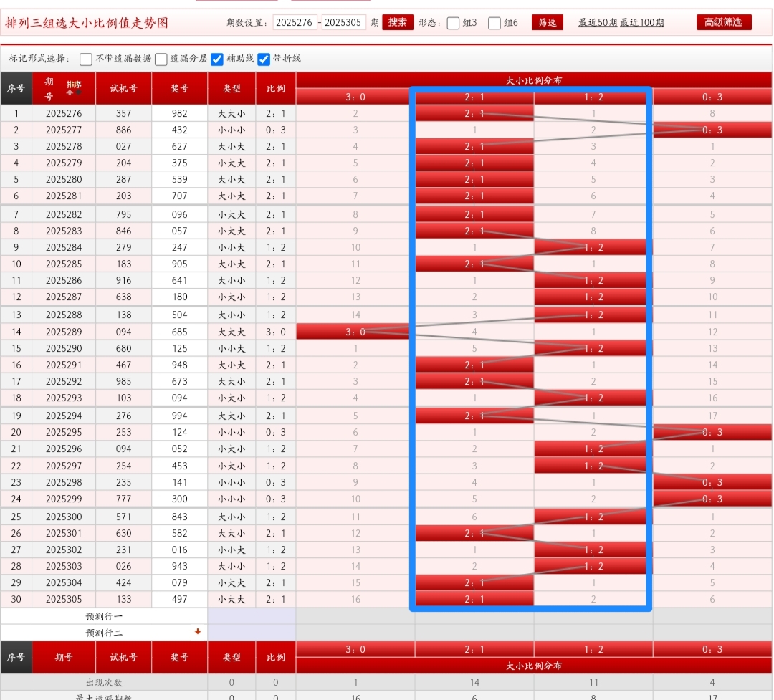Click the highlighted 3:0 cell for issue 2025289
Image resolution: width=774 pixels, height=700 pixels.
[355, 332]
